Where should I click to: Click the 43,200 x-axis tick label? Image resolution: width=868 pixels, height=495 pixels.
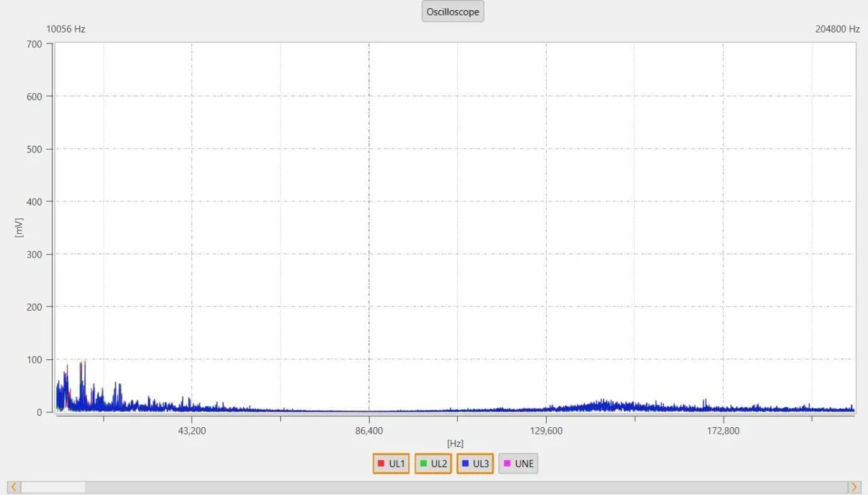(x=191, y=430)
